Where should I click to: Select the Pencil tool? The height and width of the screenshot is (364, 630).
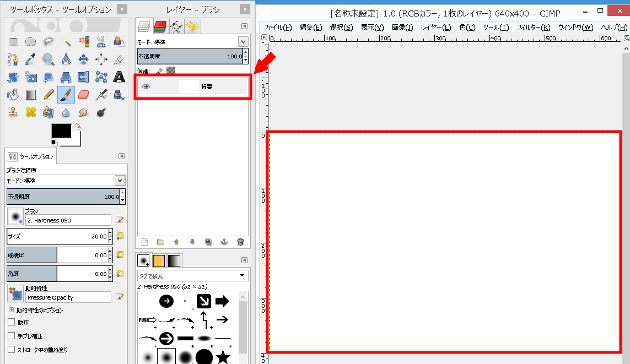coord(48,95)
